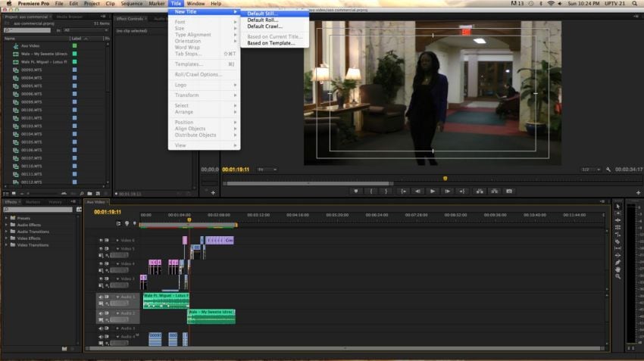Open the Project panel In: All dropdown
644x361 pixels.
(x=86, y=30)
